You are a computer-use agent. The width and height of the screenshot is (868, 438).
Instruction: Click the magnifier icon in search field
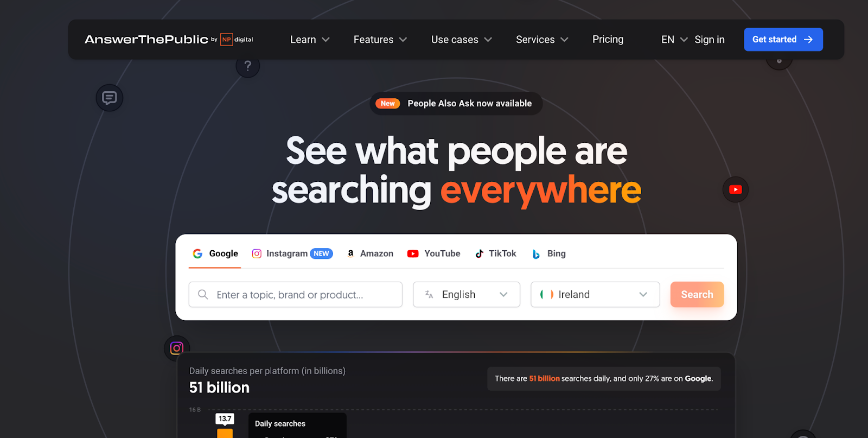pyautogui.click(x=203, y=294)
